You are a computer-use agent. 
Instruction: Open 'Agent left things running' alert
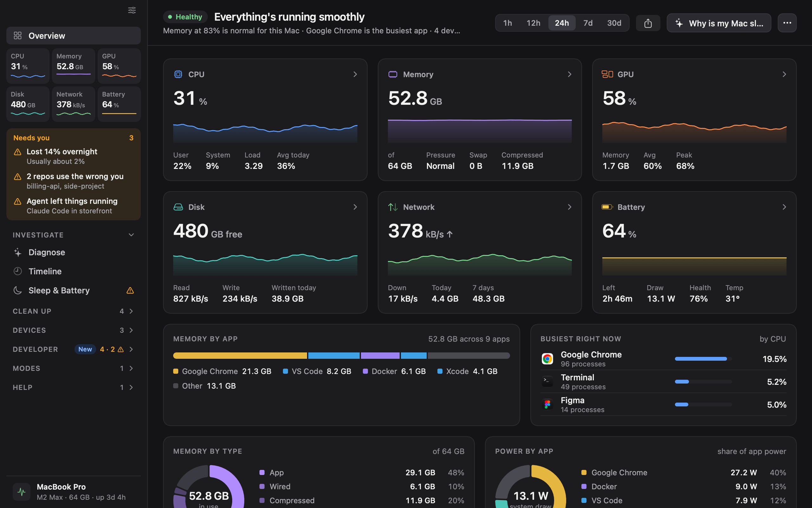[74, 206]
